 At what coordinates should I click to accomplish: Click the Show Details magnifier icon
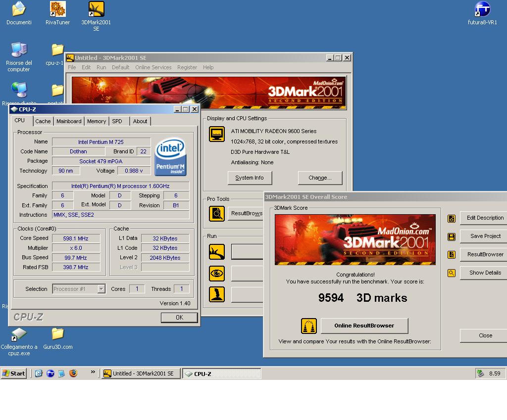(452, 273)
